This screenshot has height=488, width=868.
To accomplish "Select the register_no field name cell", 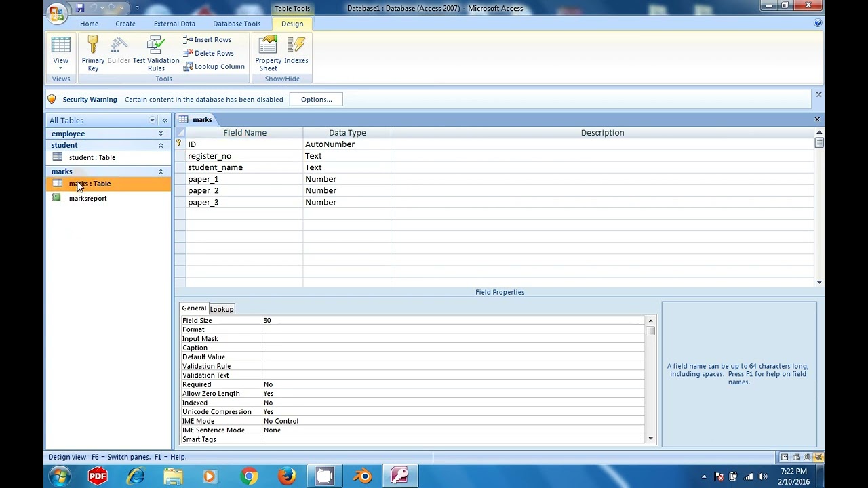I will (244, 156).
